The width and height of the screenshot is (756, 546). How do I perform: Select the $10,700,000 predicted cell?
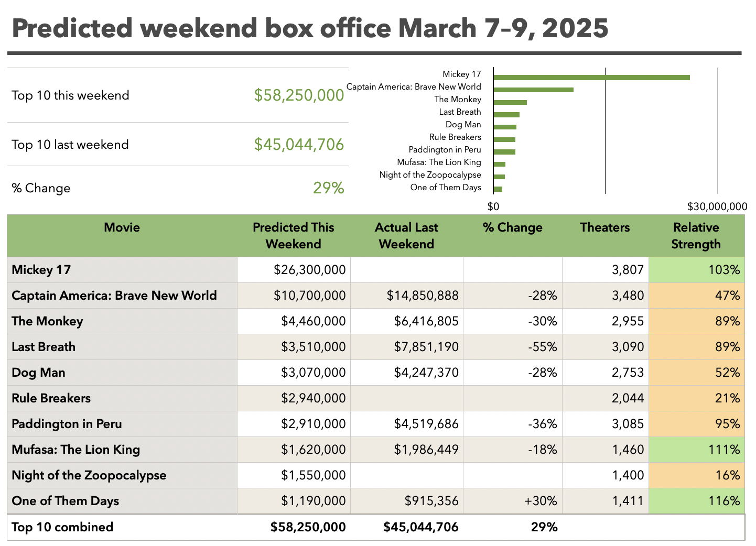pyautogui.click(x=294, y=296)
